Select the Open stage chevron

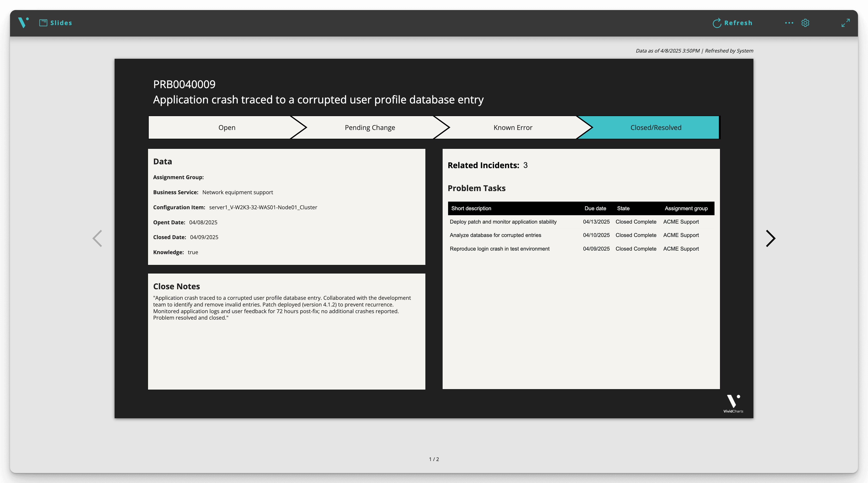227,127
